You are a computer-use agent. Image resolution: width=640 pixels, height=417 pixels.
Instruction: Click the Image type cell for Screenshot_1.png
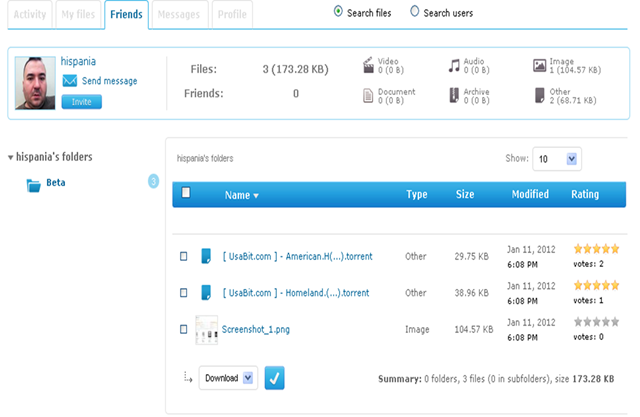pyautogui.click(x=417, y=329)
